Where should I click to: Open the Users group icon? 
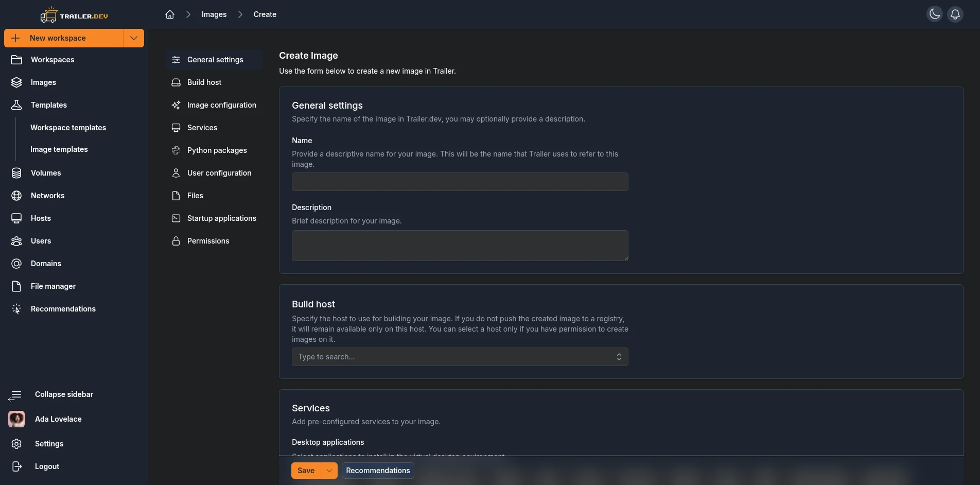[16, 241]
